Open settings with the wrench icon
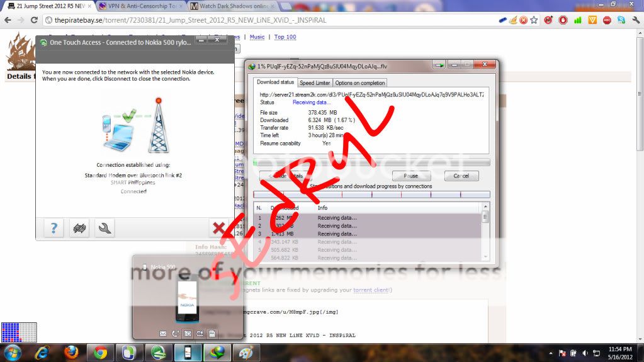Viewport: 644px width, 362px height. (105, 229)
